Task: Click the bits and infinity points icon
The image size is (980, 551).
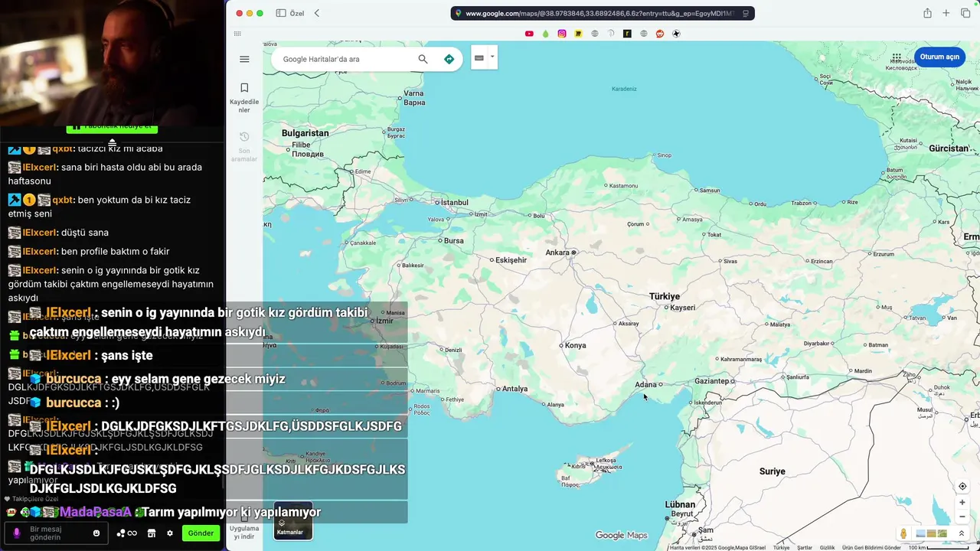Action: (126, 533)
